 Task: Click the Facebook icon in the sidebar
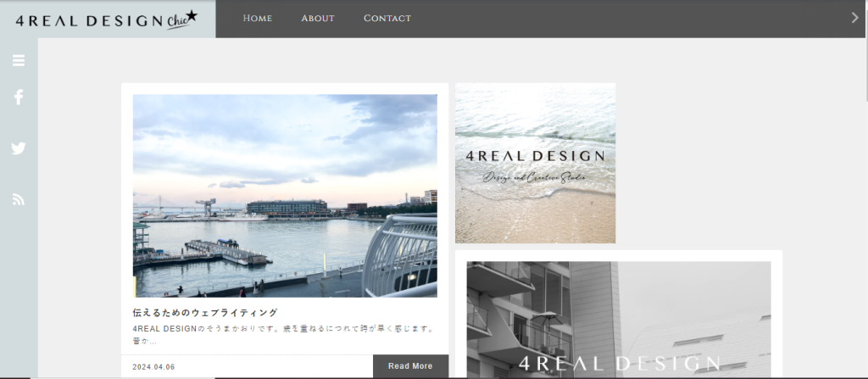(19, 98)
